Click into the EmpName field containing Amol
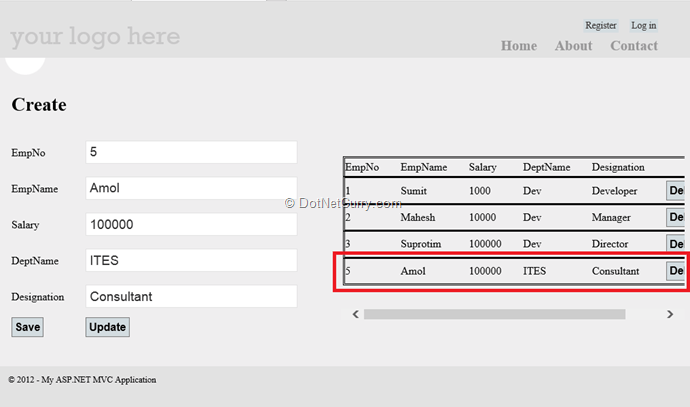This screenshot has height=407, width=690. [x=191, y=188]
